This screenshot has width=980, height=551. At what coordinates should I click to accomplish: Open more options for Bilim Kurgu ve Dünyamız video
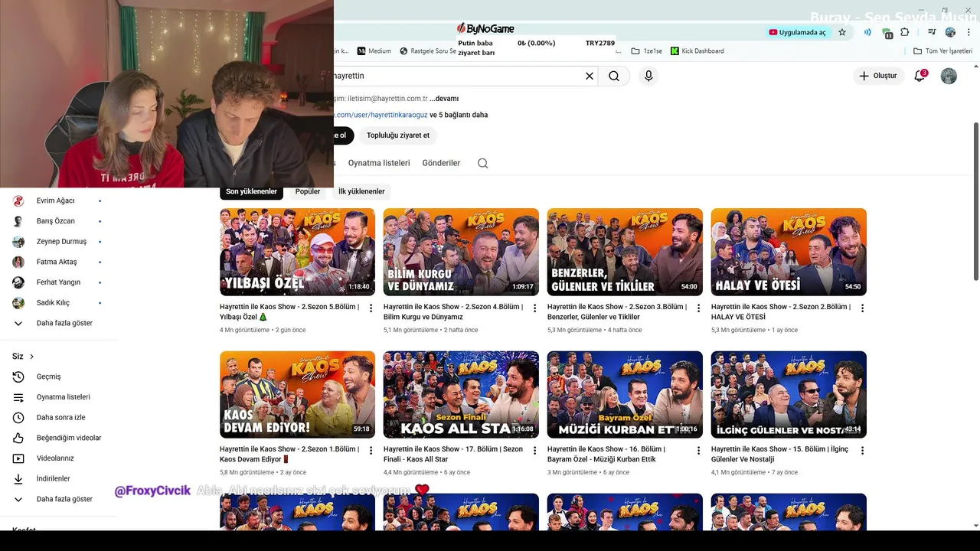(535, 308)
